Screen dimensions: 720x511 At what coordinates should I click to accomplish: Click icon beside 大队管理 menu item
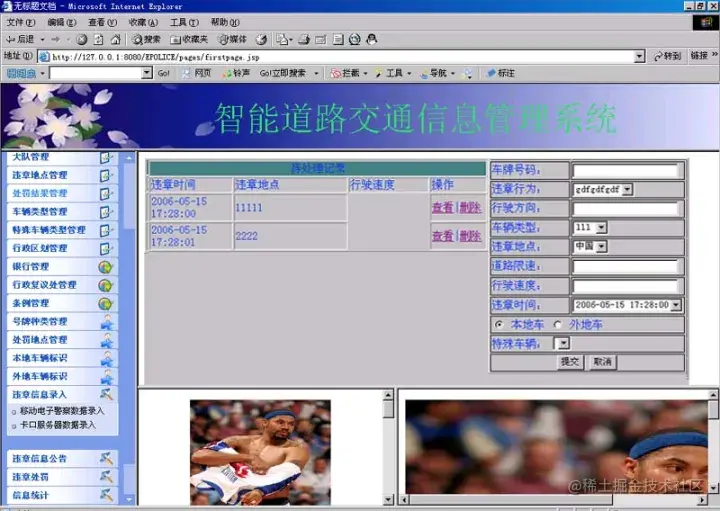(106, 157)
